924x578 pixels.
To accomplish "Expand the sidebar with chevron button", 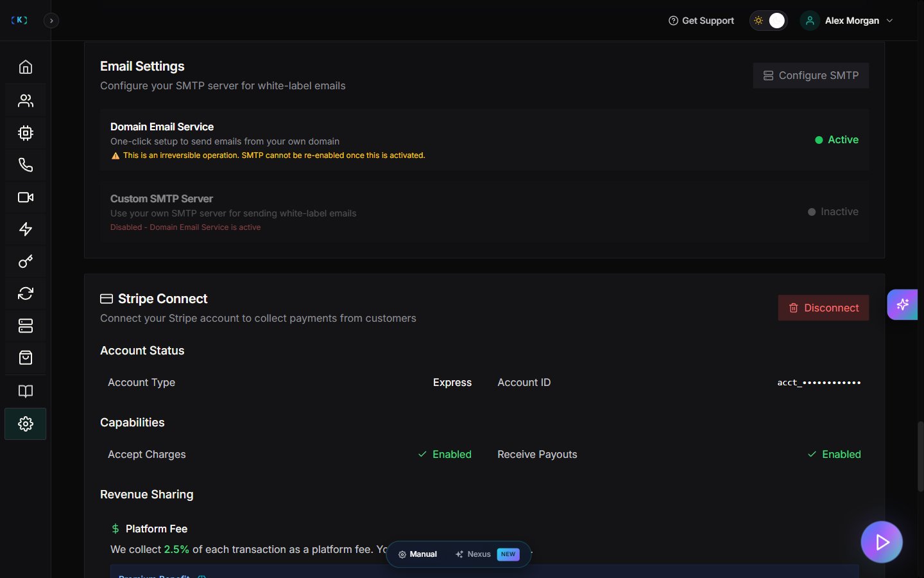I will click(51, 21).
